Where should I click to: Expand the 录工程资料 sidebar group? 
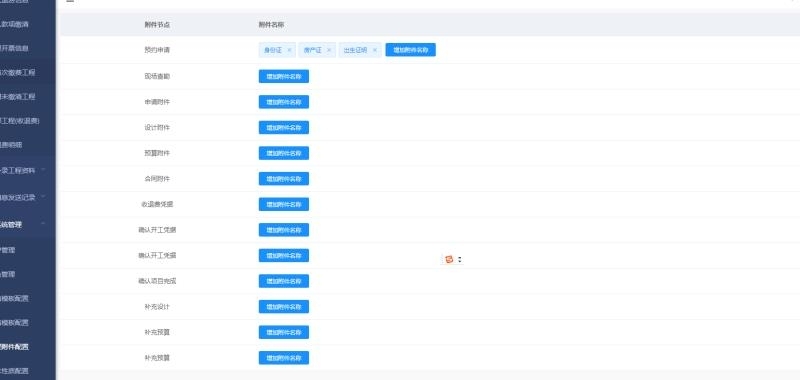(43, 169)
